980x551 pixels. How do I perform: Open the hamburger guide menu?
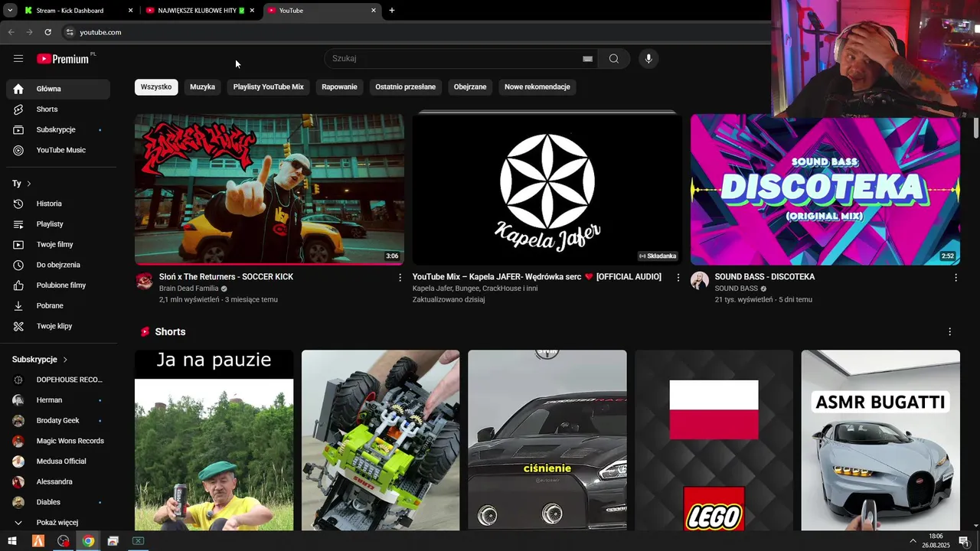point(18,59)
